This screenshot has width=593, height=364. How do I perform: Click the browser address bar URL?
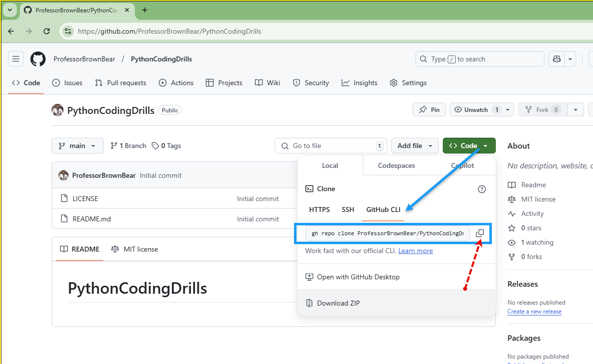(x=170, y=31)
